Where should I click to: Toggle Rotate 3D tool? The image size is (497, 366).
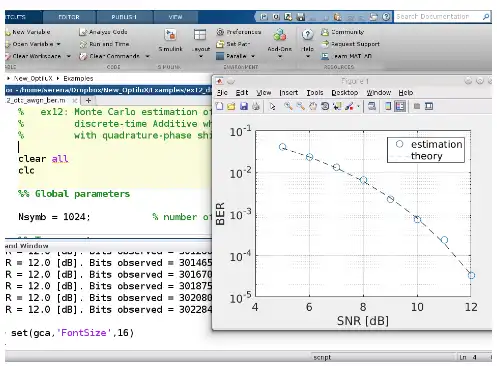pyautogui.click(x=325, y=106)
